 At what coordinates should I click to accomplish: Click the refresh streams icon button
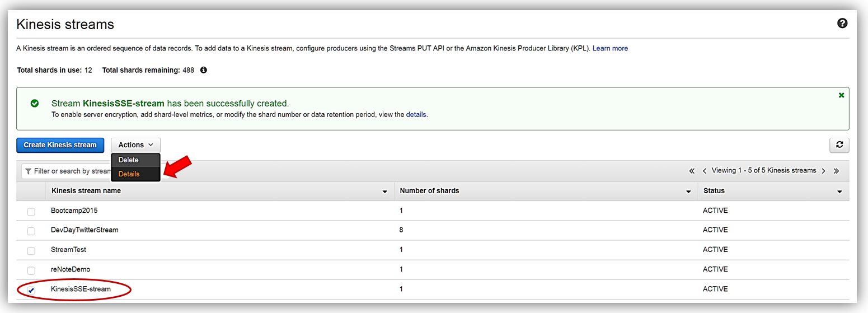click(x=839, y=145)
